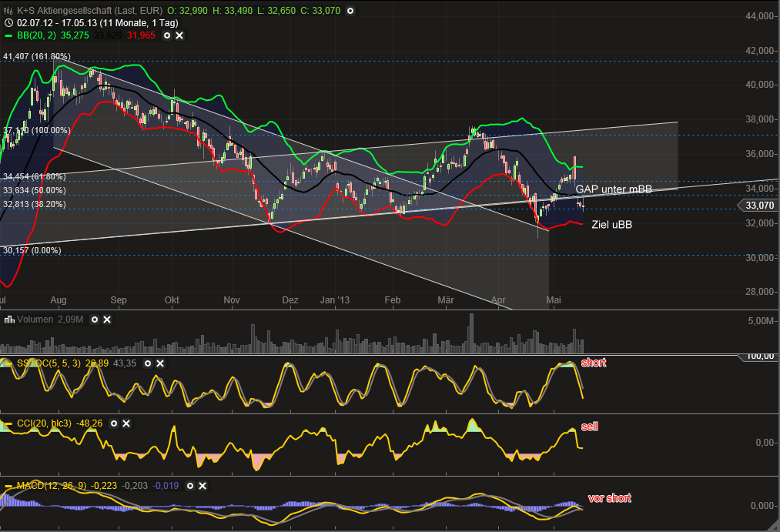780x532 pixels.
Task: Select the MACD(12, 26, 9) label
Action: 50,486
